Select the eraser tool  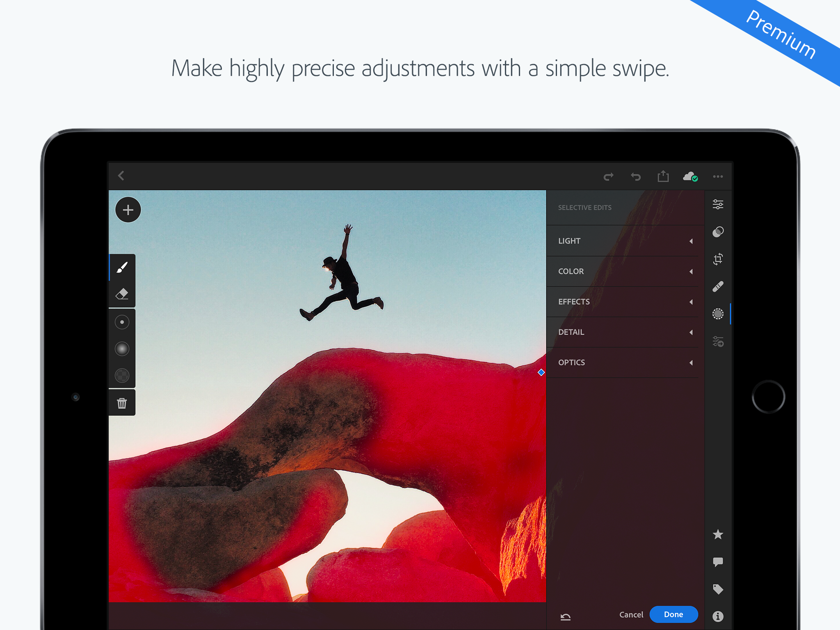click(122, 294)
